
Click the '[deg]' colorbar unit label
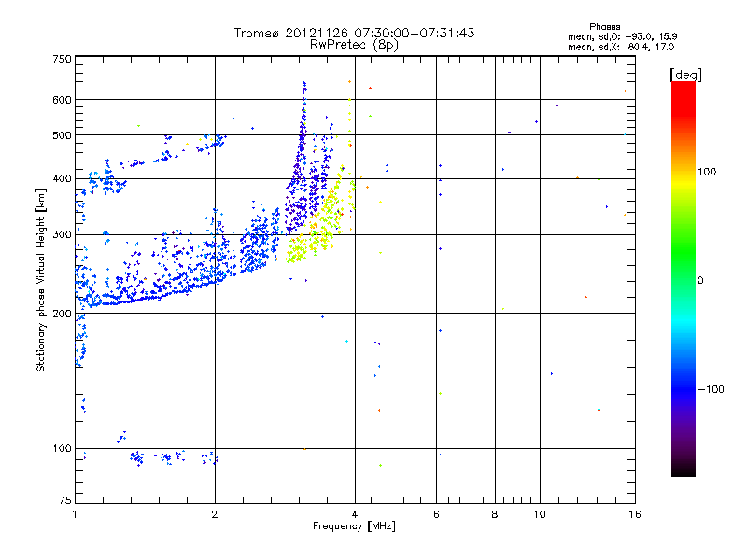[685, 75]
